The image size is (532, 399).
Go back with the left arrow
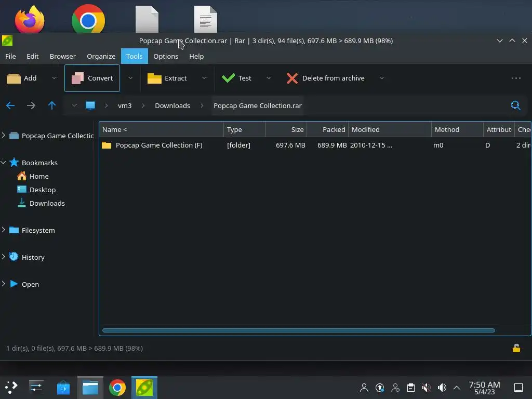(x=10, y=105)
